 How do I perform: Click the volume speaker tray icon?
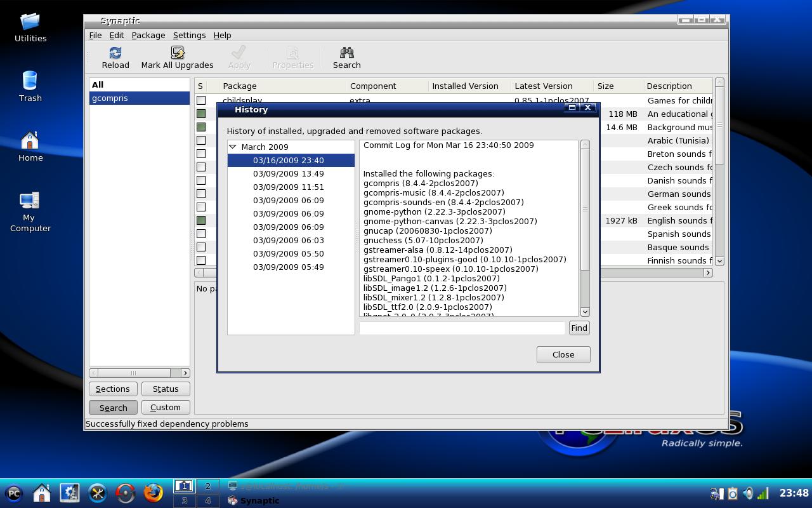pyautogui.click(x=749, y=493)
